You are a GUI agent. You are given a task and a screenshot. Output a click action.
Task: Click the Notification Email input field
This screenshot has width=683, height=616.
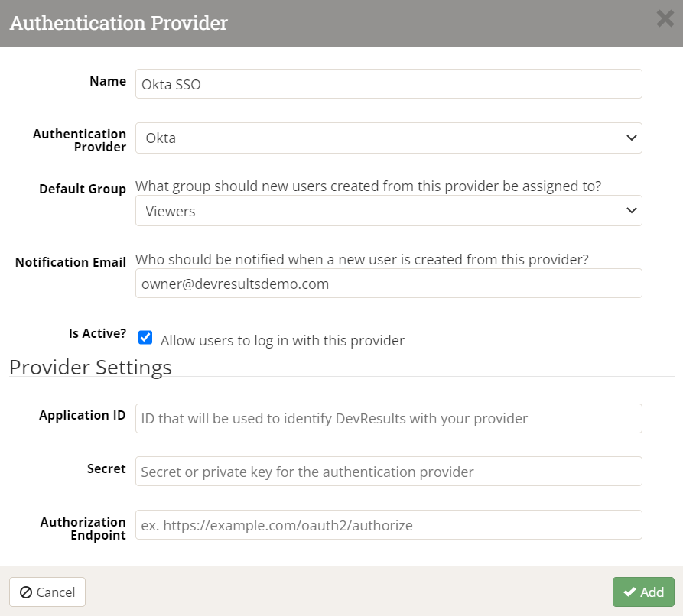389,284
